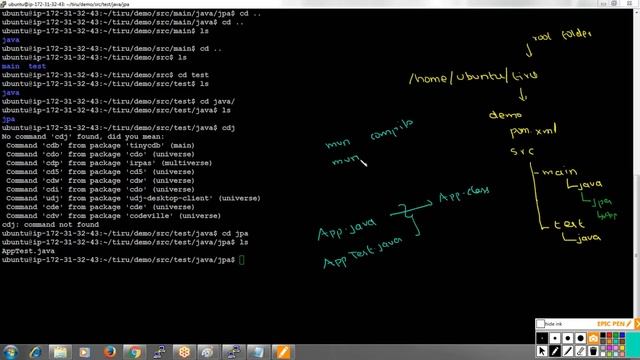The image size is (640, 360).
Task: Click the 'cd test' command line
Action: pos(105,75)
